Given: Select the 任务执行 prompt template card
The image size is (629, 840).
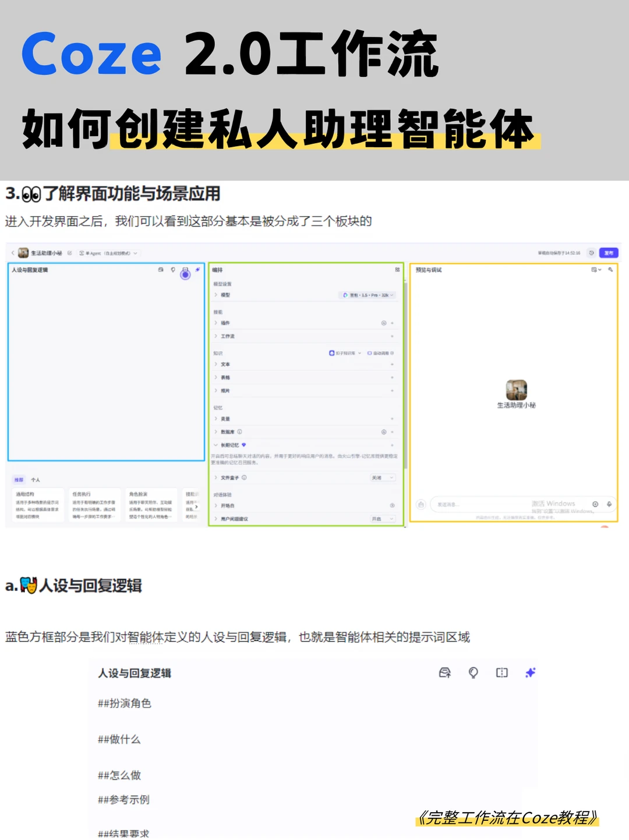Looking at the screenshot, I should pos(94,505).
